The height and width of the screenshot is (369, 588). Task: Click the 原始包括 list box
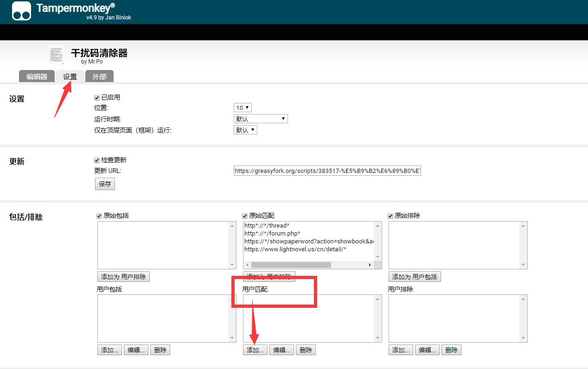[x=166, y=245]
